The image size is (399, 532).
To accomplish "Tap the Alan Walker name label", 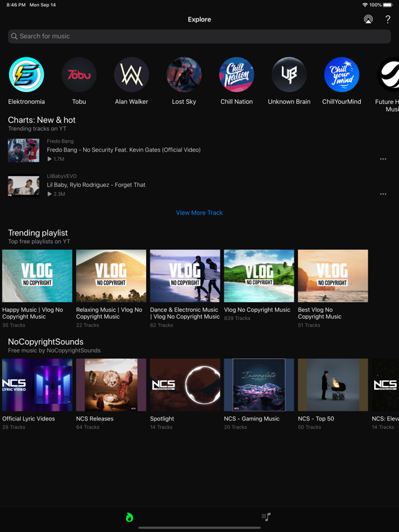I will tap(132, 101).
